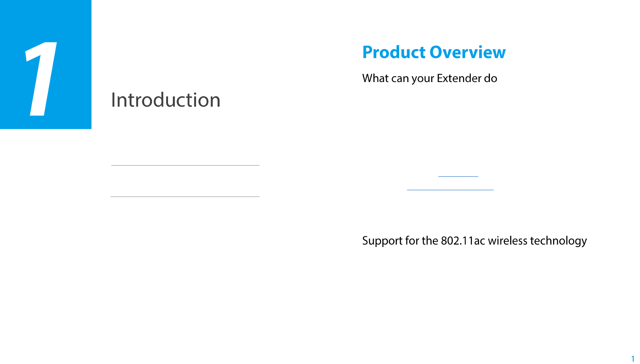640x364 pixels.
Task: Click the word do after Extender
Action: pos(491,78)
